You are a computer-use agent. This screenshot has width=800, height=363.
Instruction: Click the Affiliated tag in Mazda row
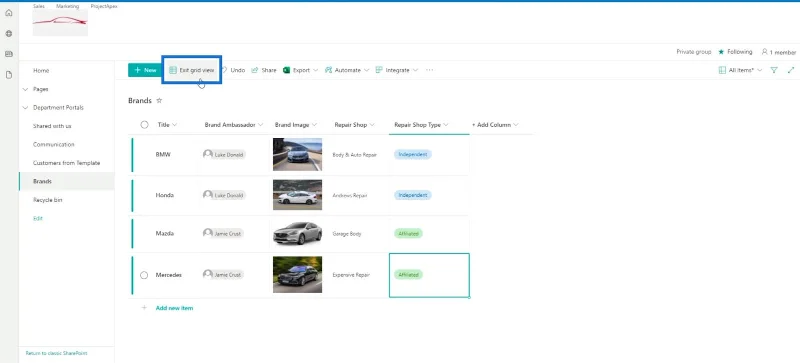(408, 233)
